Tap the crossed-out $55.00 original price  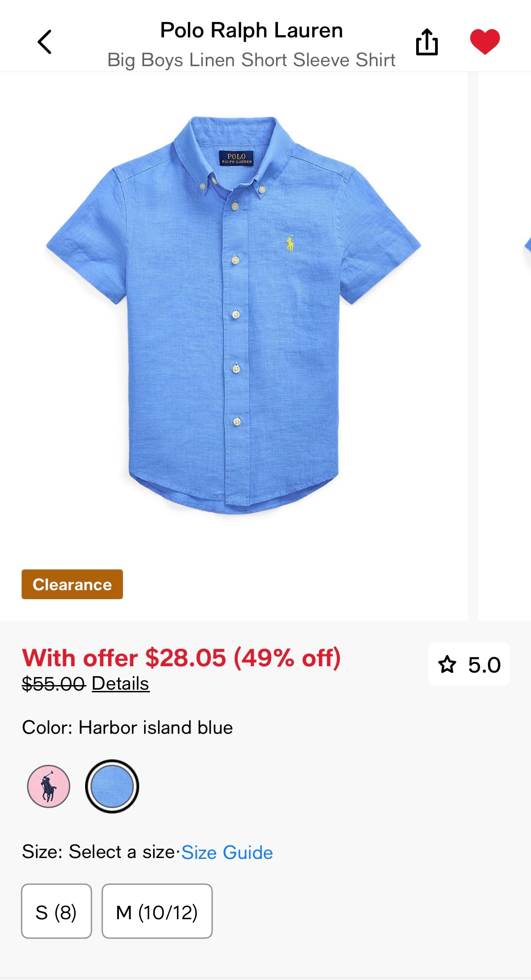54,684
